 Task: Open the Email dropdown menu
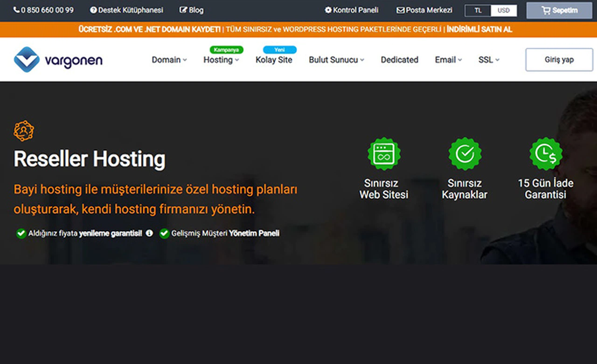(448, 60)
